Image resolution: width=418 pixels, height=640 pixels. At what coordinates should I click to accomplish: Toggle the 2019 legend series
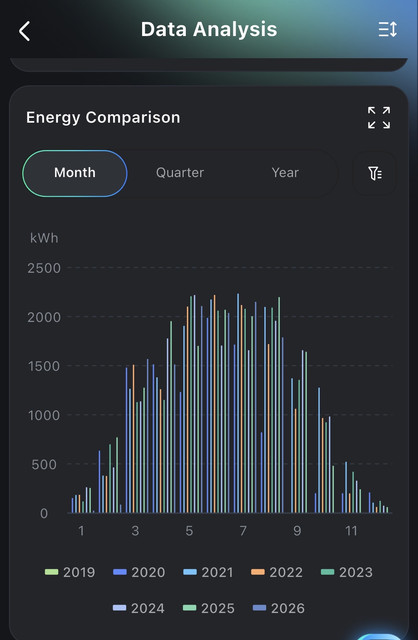coord(70,572)
